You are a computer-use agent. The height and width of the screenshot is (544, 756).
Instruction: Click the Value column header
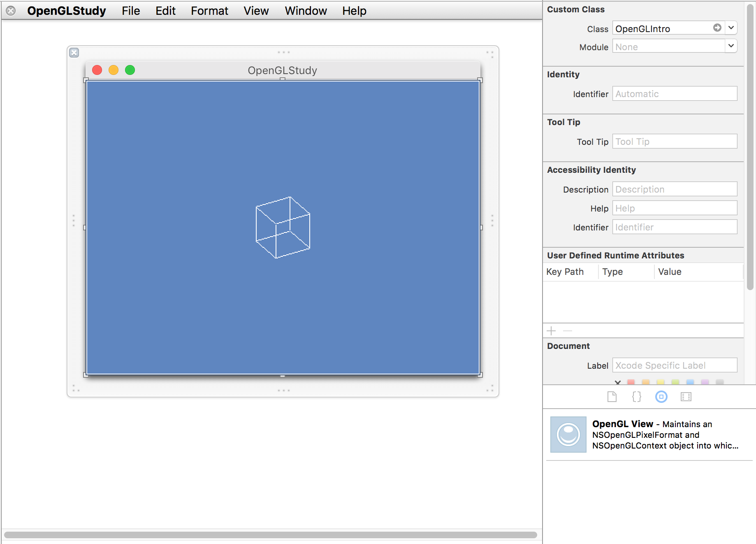tap(699, 272)
